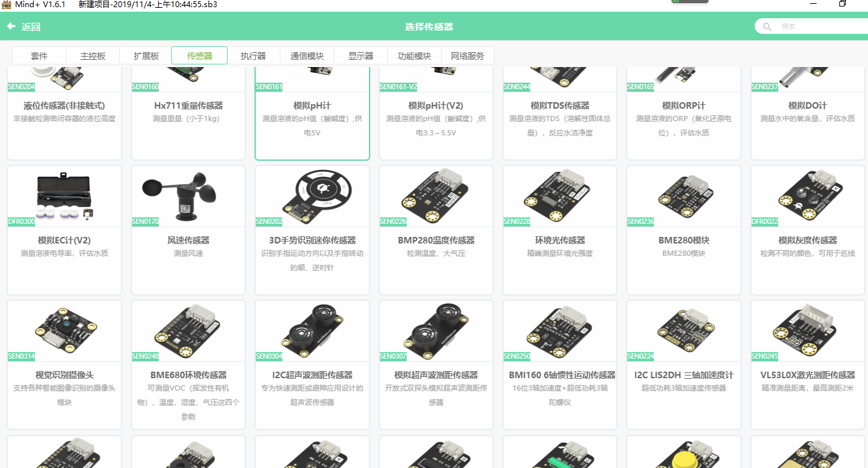Screen dimensions: 868x468
Task: Click the SEN0202 product code tag
Action: click(269, 222)
